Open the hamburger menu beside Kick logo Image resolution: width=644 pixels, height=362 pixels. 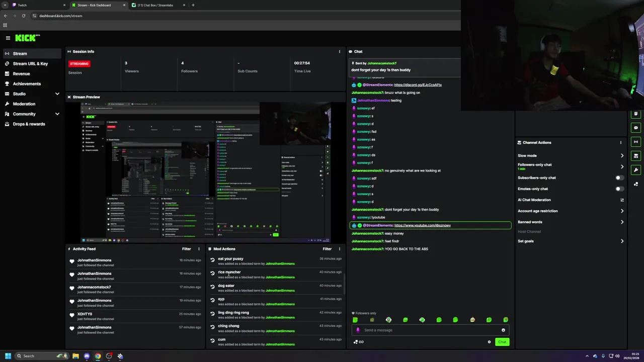click(x=8, y=38)
